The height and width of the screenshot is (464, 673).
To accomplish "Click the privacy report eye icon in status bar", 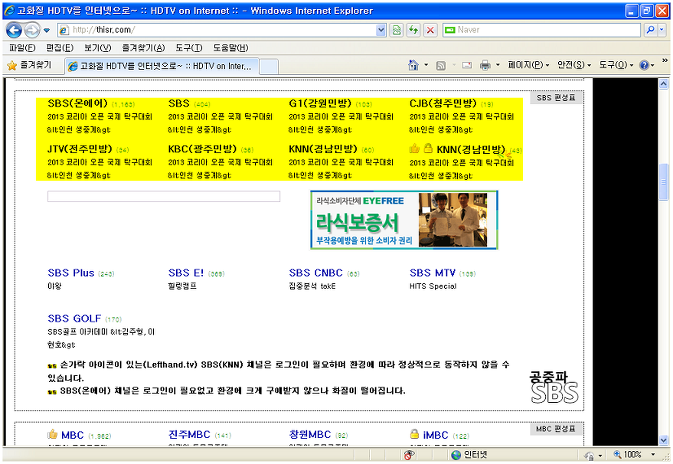I will (409, 455).
